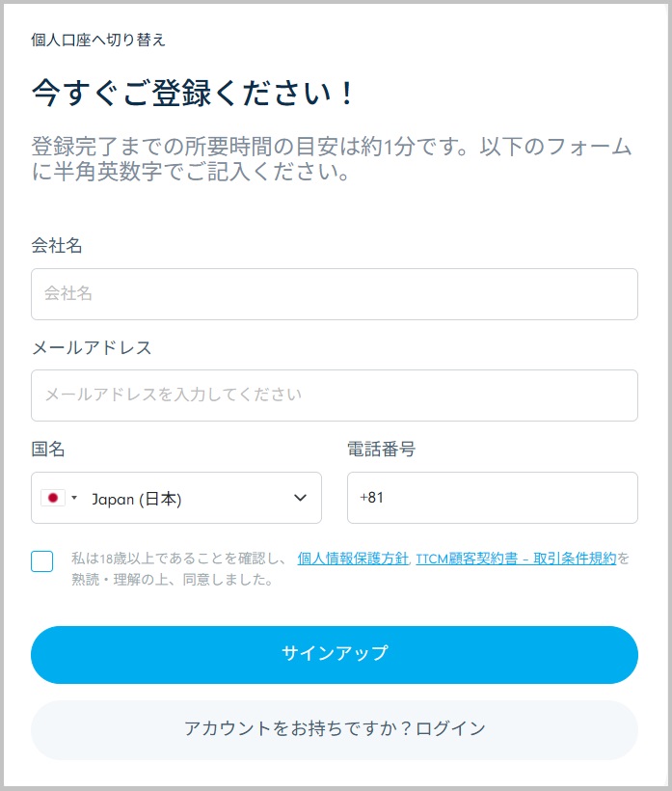Click the Japan flag icon
Viewport: 672px width, 791px height.
coord(53,498)
